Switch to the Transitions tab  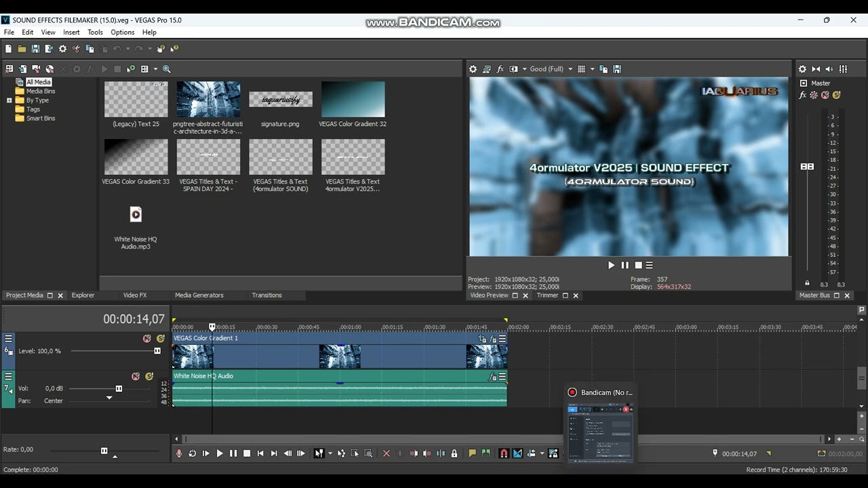267,296
